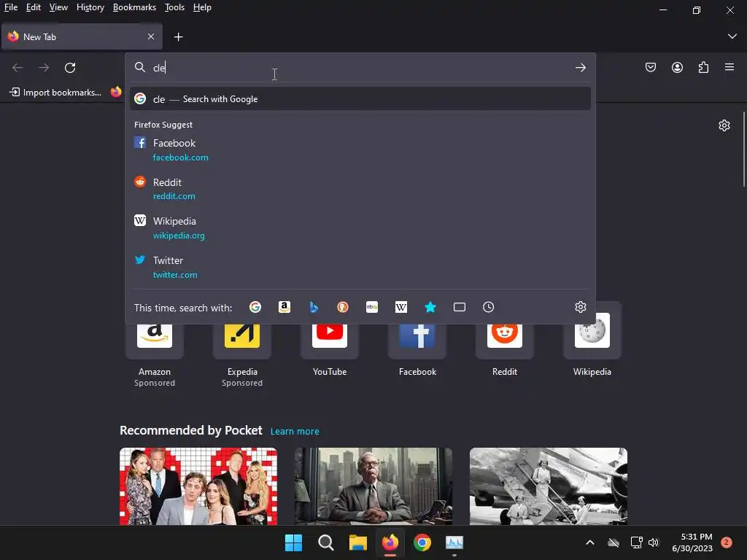The height and width of the screenshot is (560, 747).
Task: Choose Facebook suggestion facebook.com
Action: 360,150
